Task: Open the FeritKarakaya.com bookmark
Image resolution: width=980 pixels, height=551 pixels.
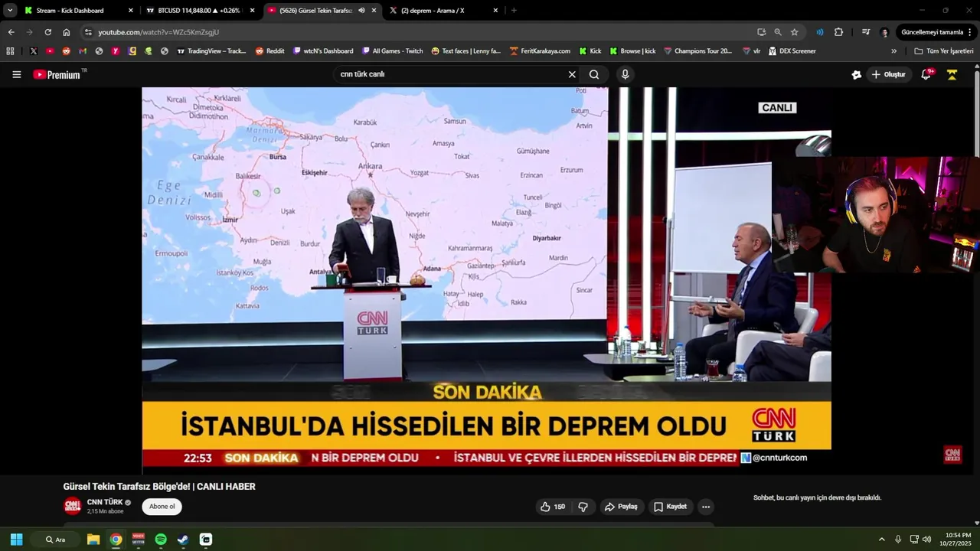Action: (x=539, y=51)
